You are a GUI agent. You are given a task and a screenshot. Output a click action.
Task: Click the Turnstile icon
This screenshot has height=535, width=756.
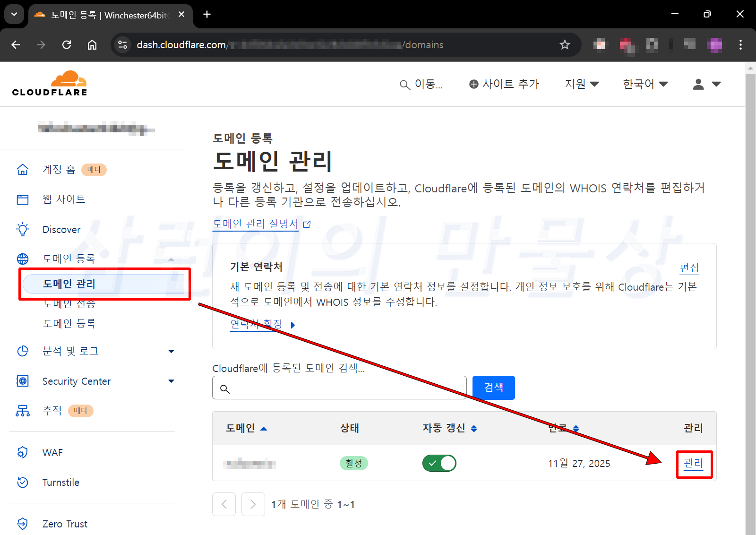click(x=23, y=482)
